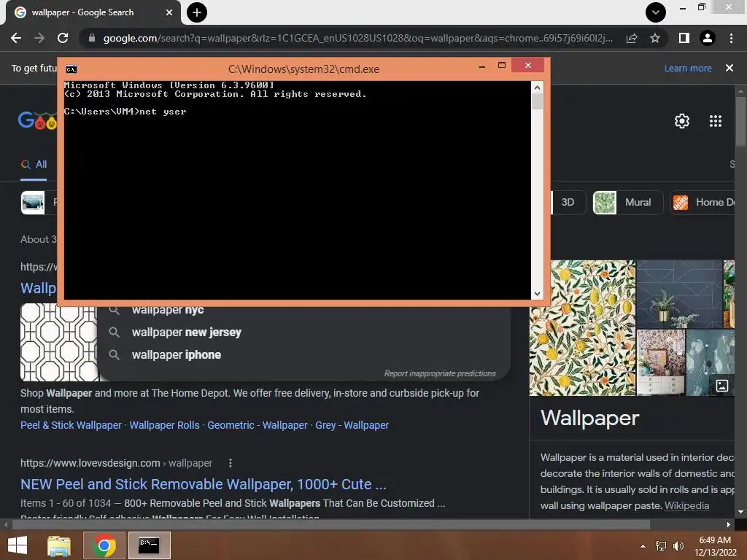Switch to Chrome on the taskbar
The image size is (747, 560).
(x=104, y=545)
